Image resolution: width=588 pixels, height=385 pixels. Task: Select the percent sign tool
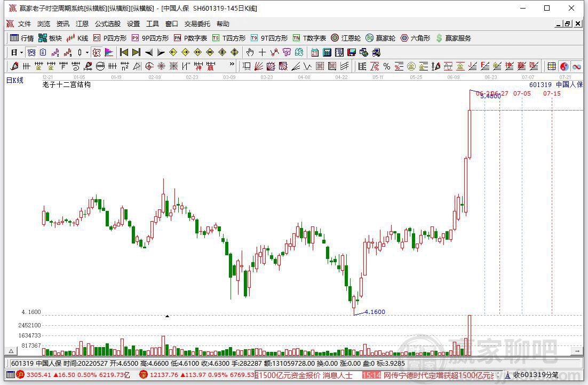[x=387, y=66]
